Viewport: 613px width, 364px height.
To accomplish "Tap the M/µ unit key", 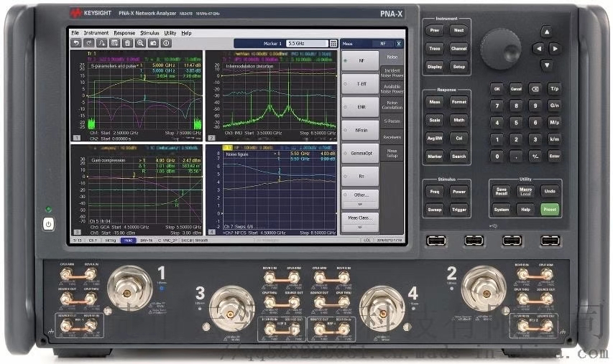I will click(x=554, y=122).
